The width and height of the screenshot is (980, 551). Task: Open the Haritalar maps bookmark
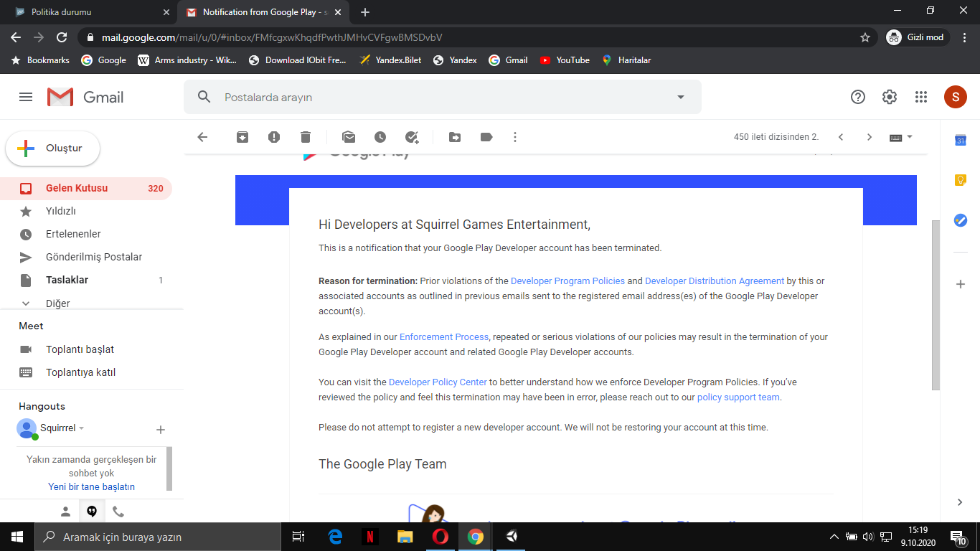coord(626,60)
